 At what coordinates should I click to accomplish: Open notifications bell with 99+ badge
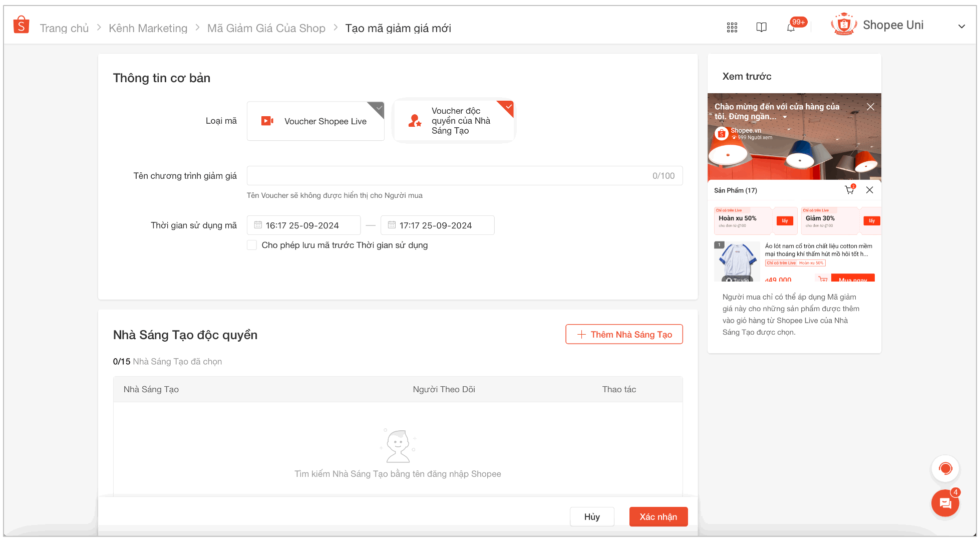pos(791,27)
